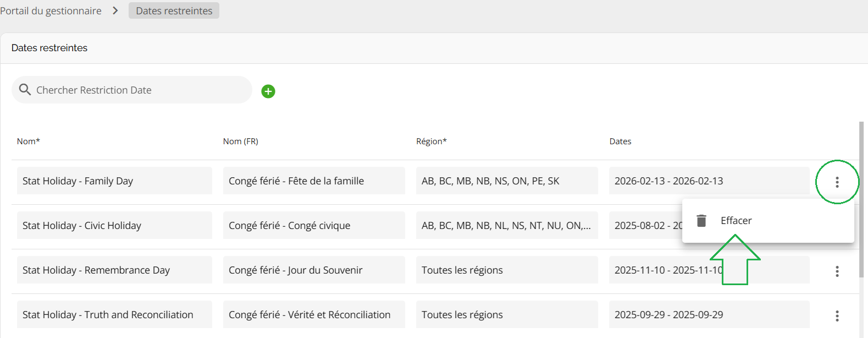
Task: Edit the Congé férié - Congé civique field
Action: point(314,226)
